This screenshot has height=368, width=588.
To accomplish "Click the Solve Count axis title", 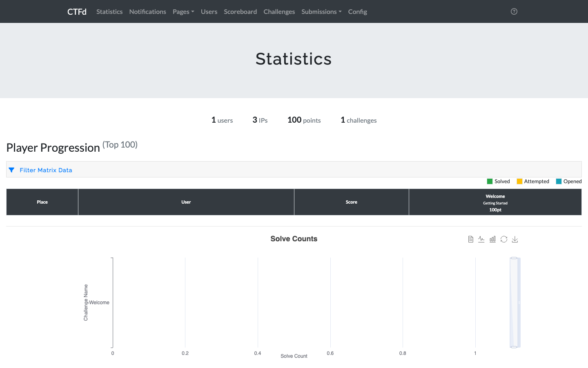I will (x=294, y=356).
